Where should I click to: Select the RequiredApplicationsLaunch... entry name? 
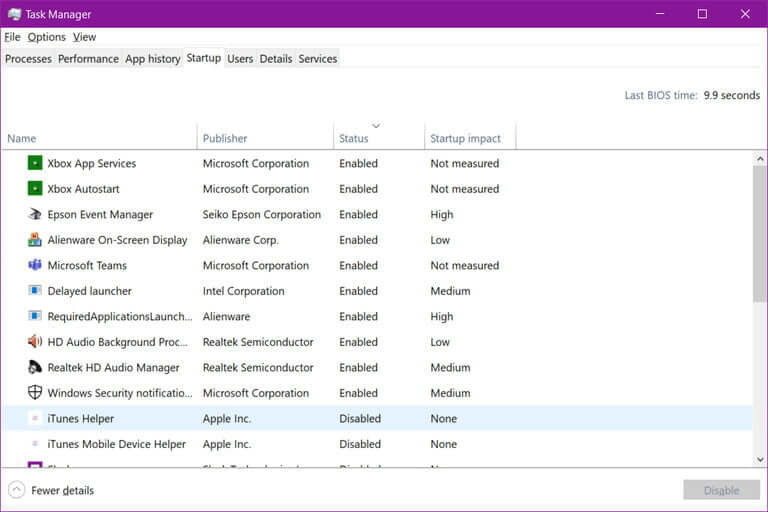(120, 317)
